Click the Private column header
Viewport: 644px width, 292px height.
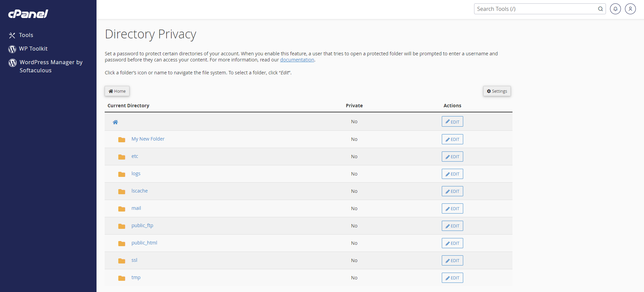tap(354, 106)
